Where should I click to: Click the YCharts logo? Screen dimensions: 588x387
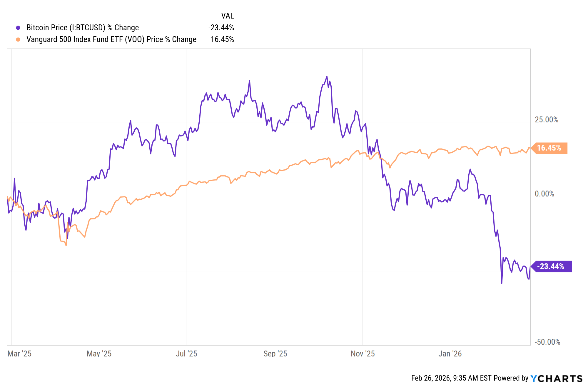[x=557, y=378]
